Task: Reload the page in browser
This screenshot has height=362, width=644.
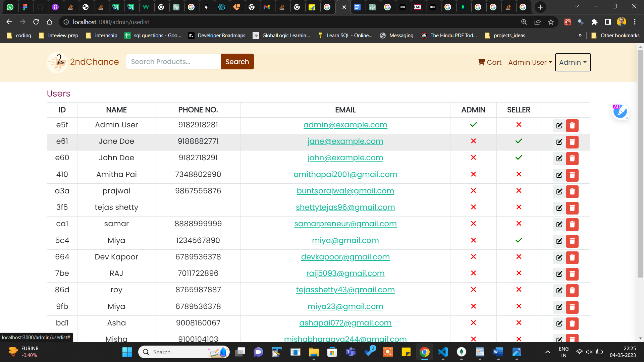Action: 36,22
